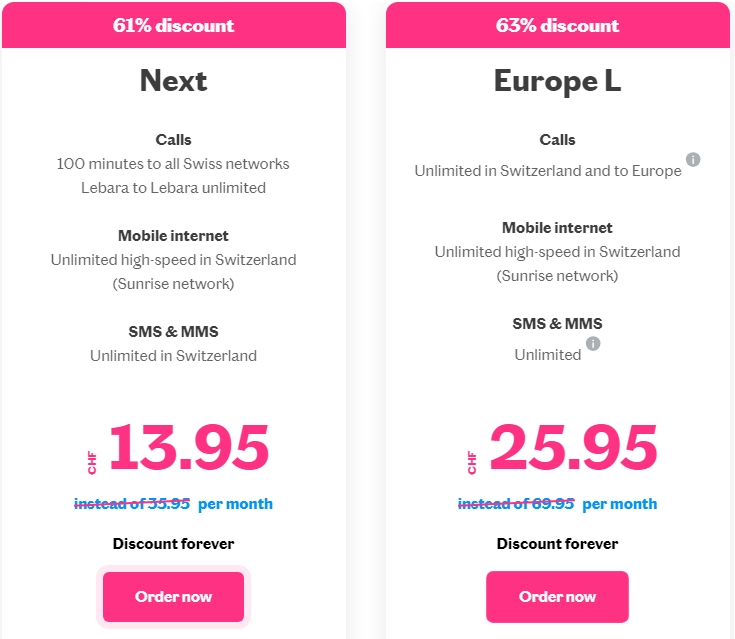Order the Next plan now
Viewport: 735px width, 639px height.
pos(173,596)
